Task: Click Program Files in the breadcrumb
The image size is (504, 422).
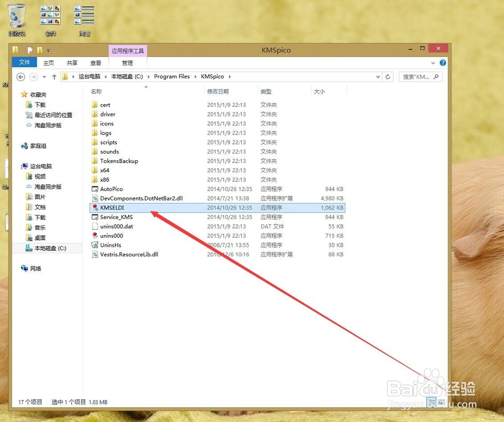Action: [172, 77]
